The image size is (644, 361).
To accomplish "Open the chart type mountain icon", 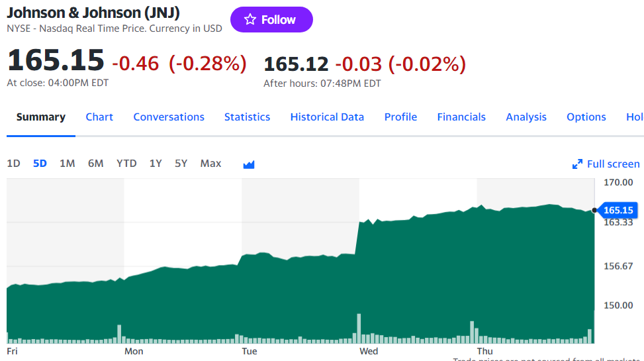I will click(249, 164).
